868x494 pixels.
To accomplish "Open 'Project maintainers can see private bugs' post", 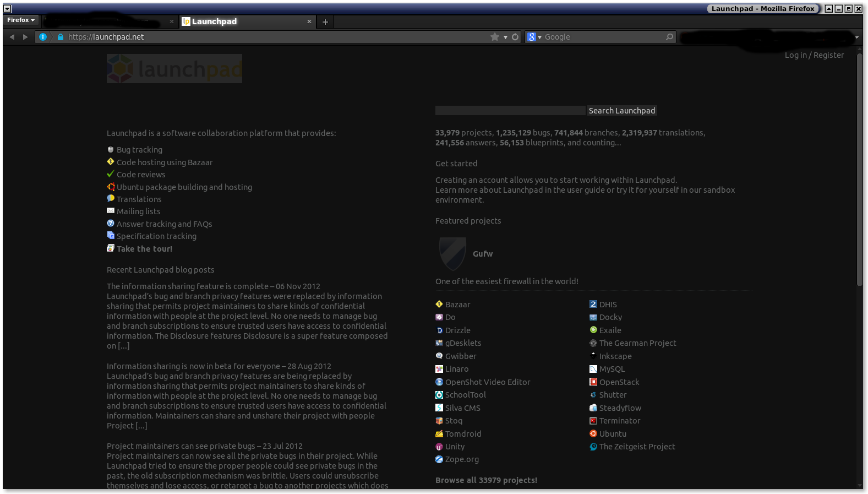I will pyautogui.click(x=205, y=446).
